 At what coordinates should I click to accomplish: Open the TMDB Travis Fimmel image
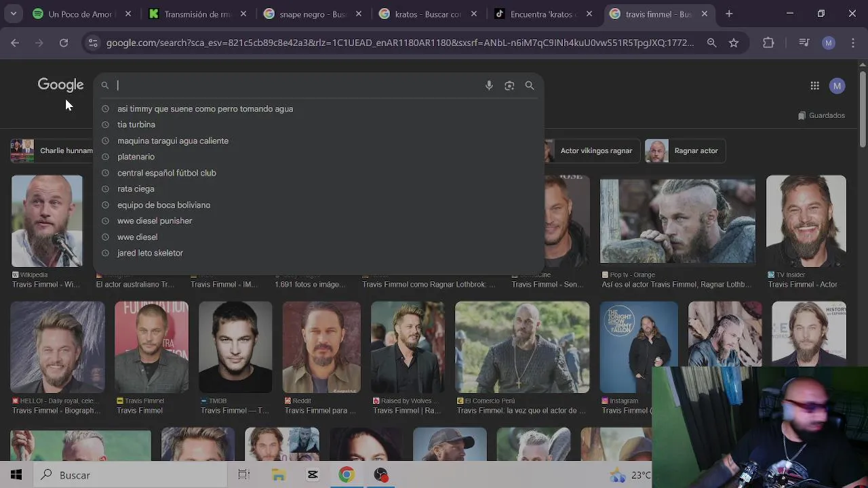(x=235, y=347)
